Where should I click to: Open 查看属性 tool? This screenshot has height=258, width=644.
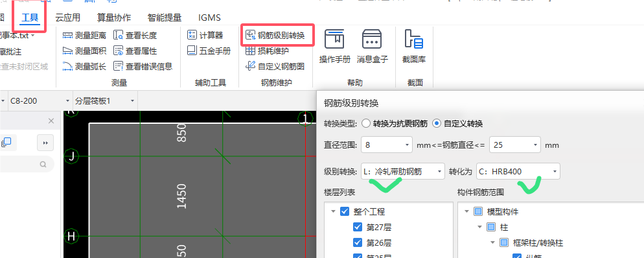coord(135,51)
